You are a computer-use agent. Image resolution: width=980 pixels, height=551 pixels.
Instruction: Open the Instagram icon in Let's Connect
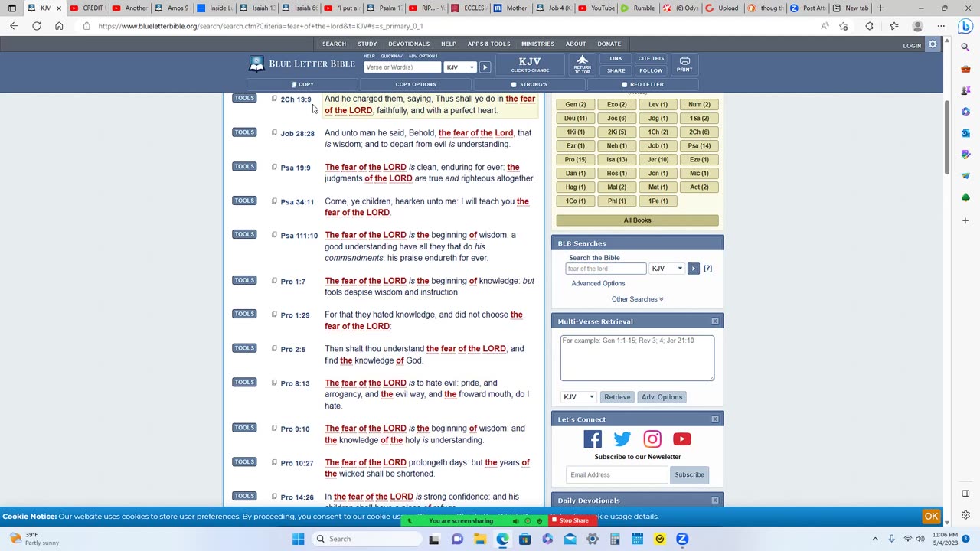652,439
